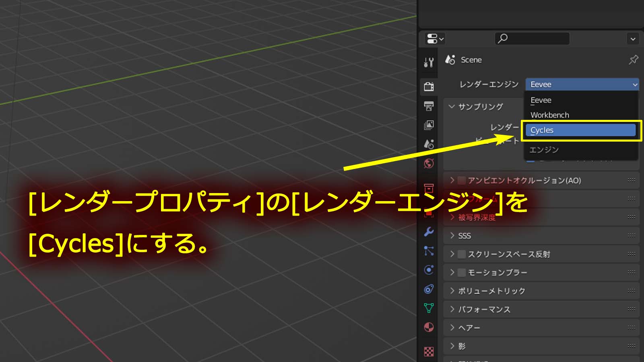The height and width of the screenshot is (362, 644).
Task: Open the レンダーエンジン Eevee dropdown
Action: [582, 84]
